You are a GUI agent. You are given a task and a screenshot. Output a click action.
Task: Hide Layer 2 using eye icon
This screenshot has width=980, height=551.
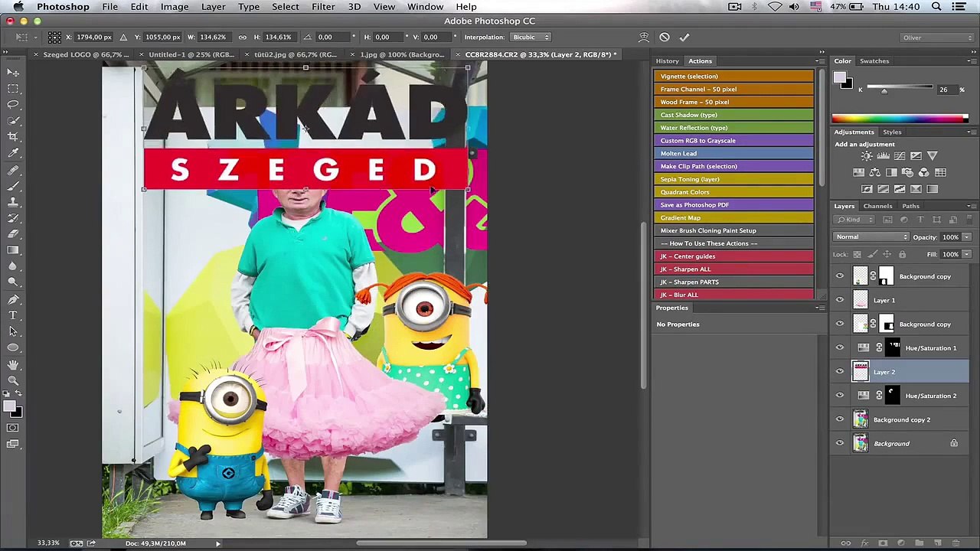point(840,372)
